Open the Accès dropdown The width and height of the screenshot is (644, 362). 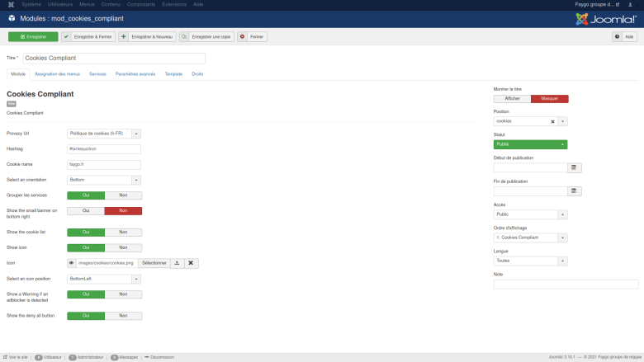[x=530, y=214]
